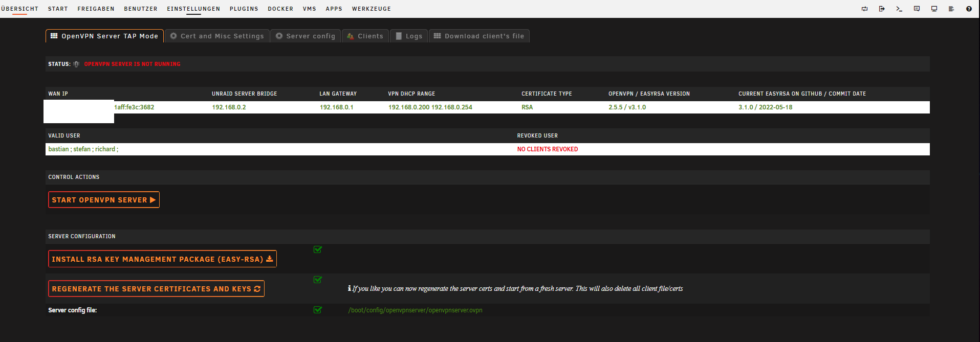The image size is (980, 342).
Task: Click the WAN IP column header
Action: (x=58, y=94)
